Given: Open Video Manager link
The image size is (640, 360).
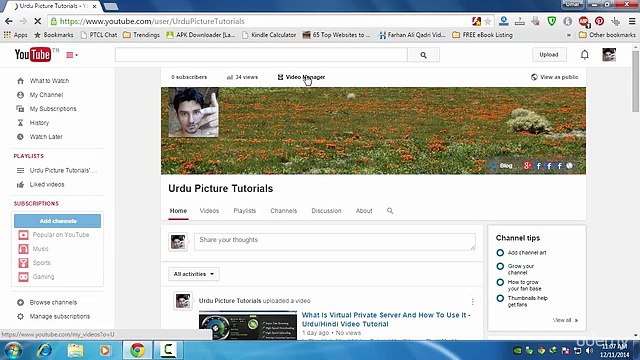Looking at the screenshot, I should (x=301, y=77).
